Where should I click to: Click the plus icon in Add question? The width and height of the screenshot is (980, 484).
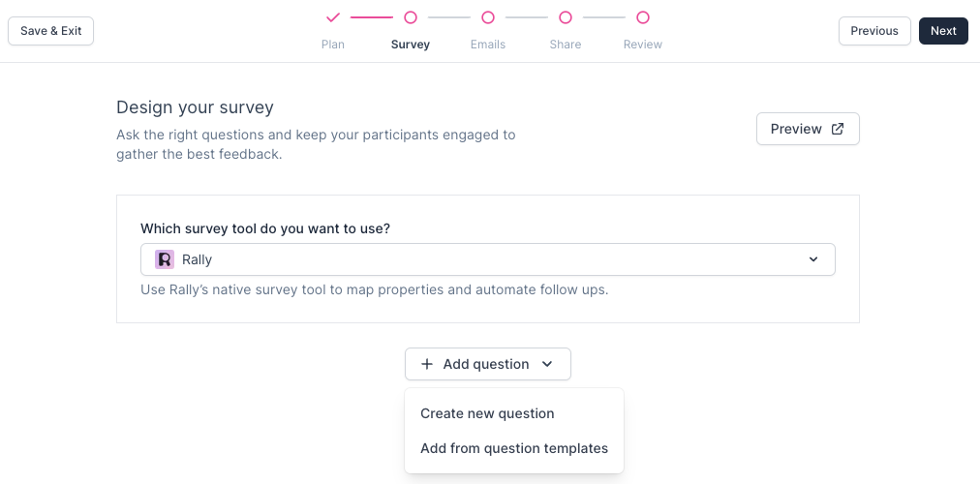click(427, 364)
